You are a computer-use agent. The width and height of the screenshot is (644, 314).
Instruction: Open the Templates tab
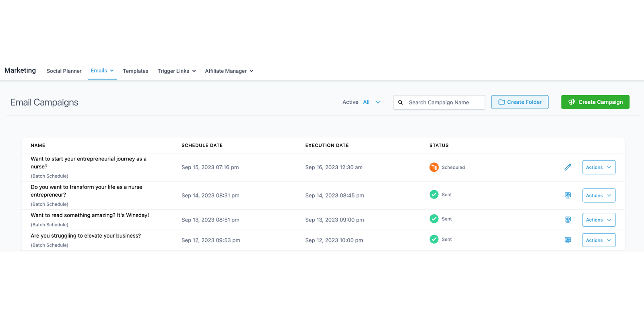click(135, 71)
